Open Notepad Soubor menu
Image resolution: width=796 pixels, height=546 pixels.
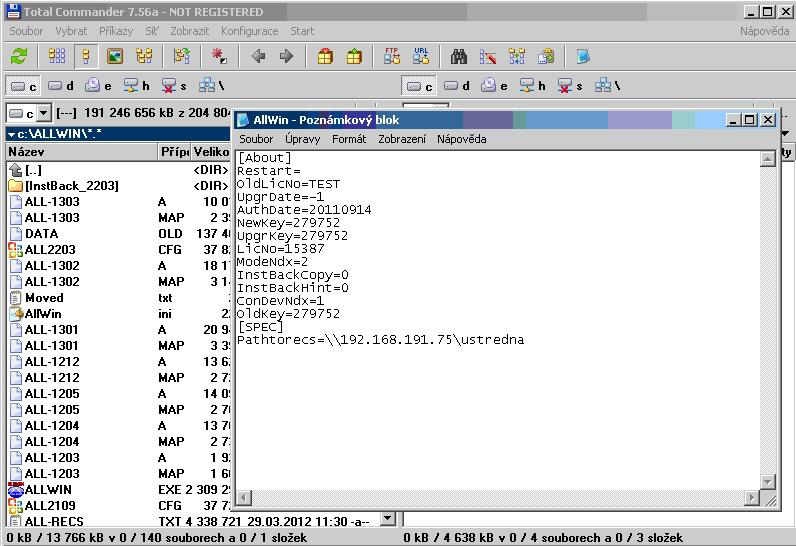click(x=256, y=139)
